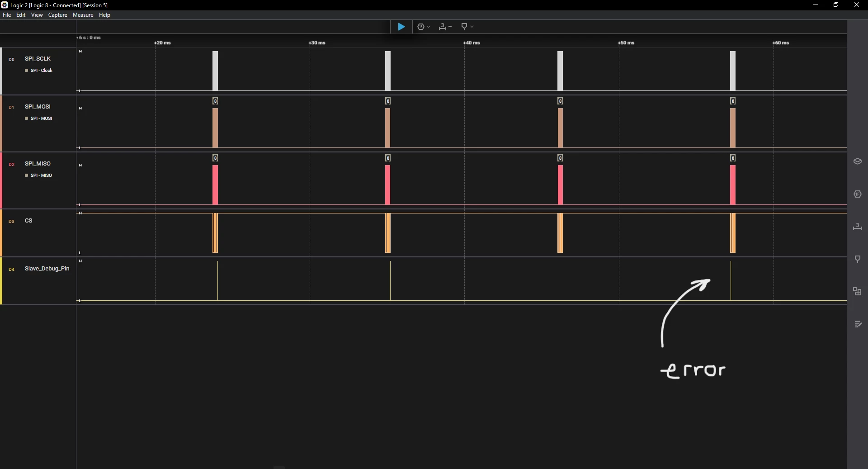Open the Capture menu
The image size is (868, 469).
click(58, 15)
